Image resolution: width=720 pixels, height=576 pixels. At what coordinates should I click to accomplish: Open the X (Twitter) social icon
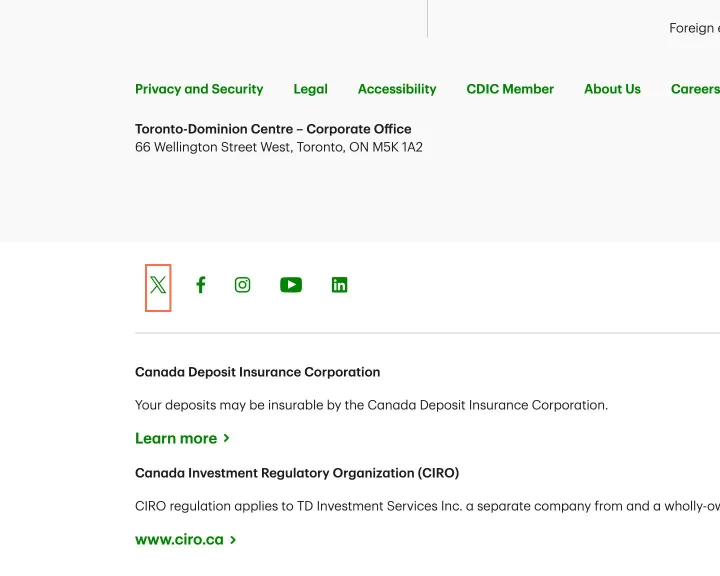click(x=158, y=285)
